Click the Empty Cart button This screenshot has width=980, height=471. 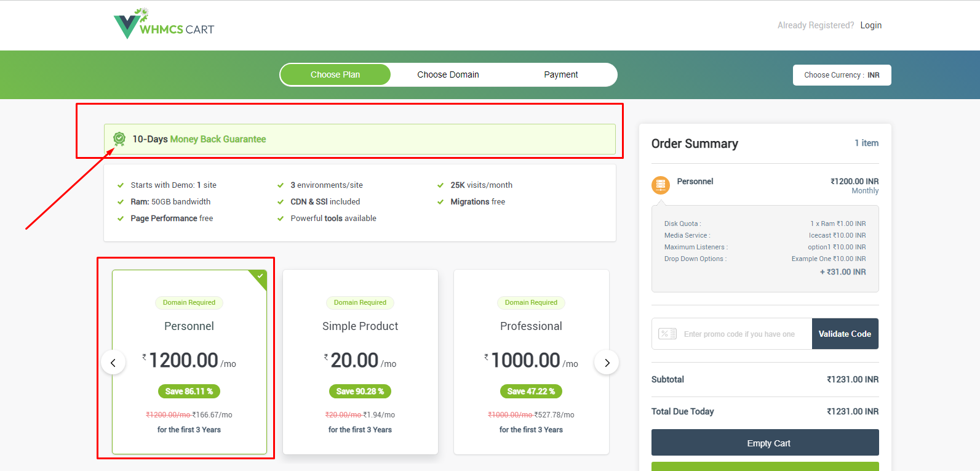[x=765, y=443]
